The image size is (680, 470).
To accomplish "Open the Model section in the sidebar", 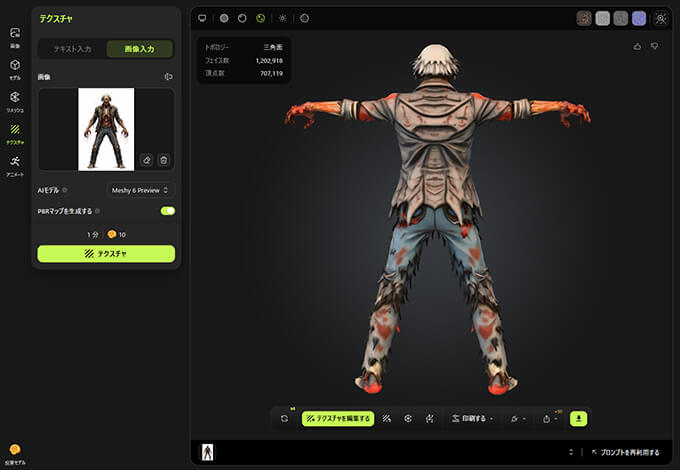I will click(15, 69).
